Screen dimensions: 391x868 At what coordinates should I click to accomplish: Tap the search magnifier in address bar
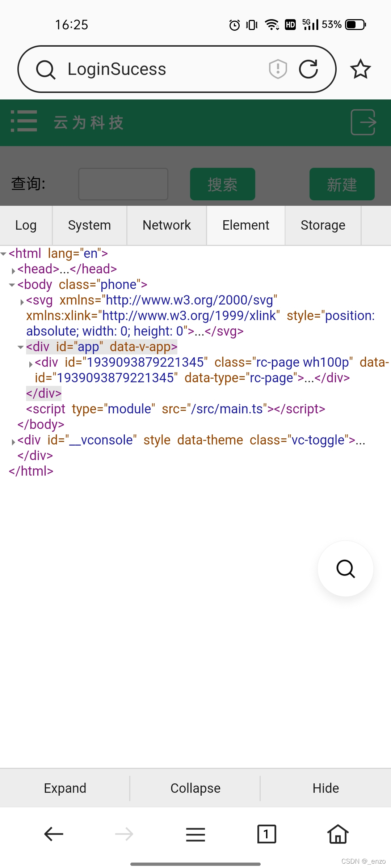(46, 69)
